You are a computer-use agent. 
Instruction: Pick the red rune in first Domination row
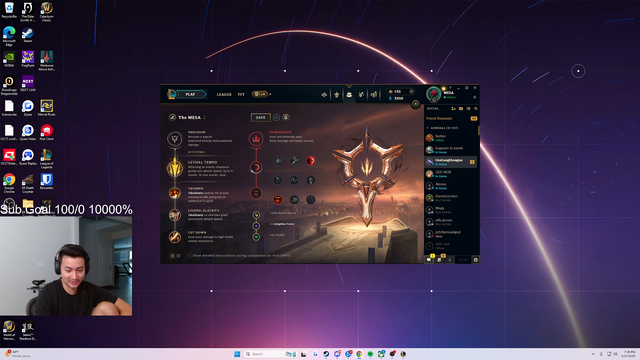point(311,161)
